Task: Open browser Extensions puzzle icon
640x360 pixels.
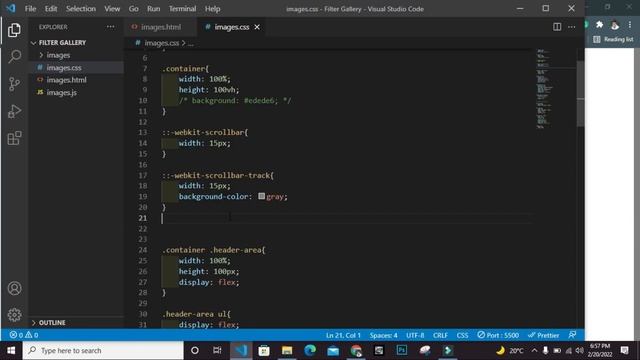Action: [x=599, y=25]
